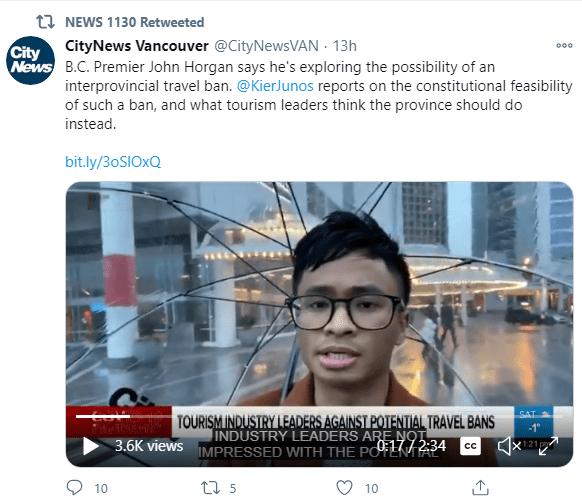Screen dimensions: 582x504
Task: Open the share tweet icon
Action: pos(480,488)
